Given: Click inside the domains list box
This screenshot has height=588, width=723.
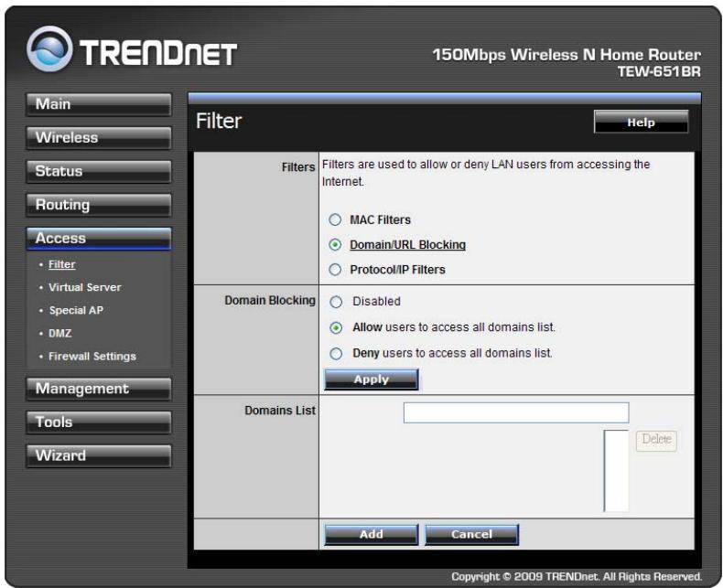Looking at the screenshot, I should click(616, 471).
